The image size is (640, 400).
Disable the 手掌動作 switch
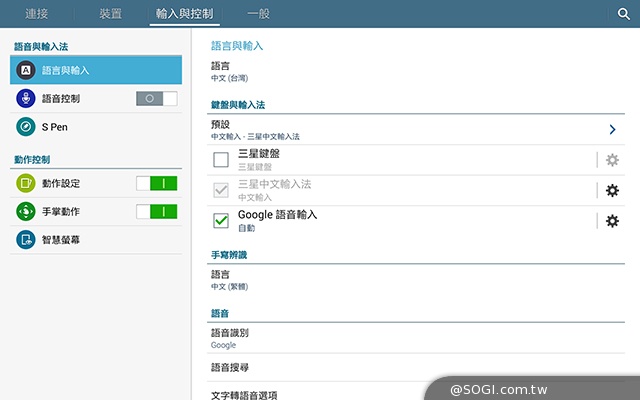[x=156, y=212]
